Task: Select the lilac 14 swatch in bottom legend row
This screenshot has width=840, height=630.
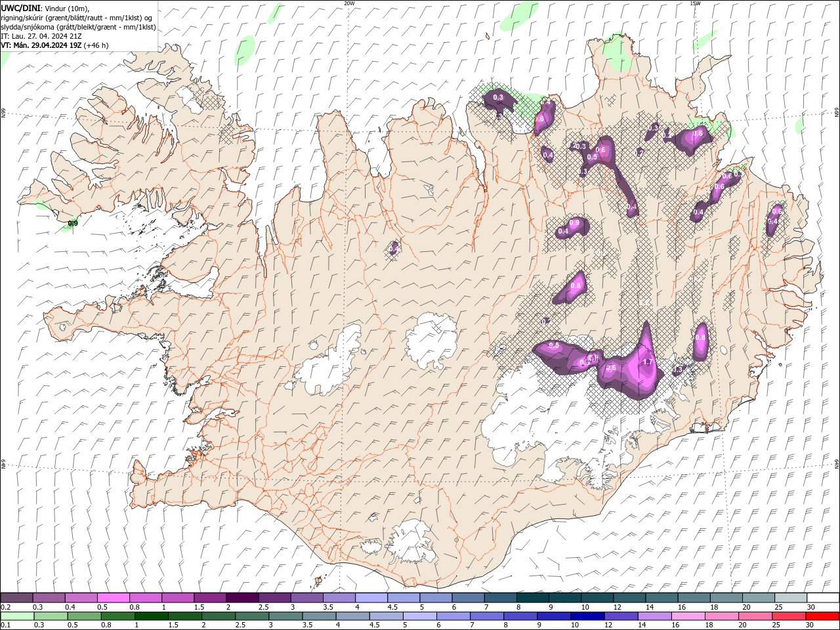Action: (654, 616)
